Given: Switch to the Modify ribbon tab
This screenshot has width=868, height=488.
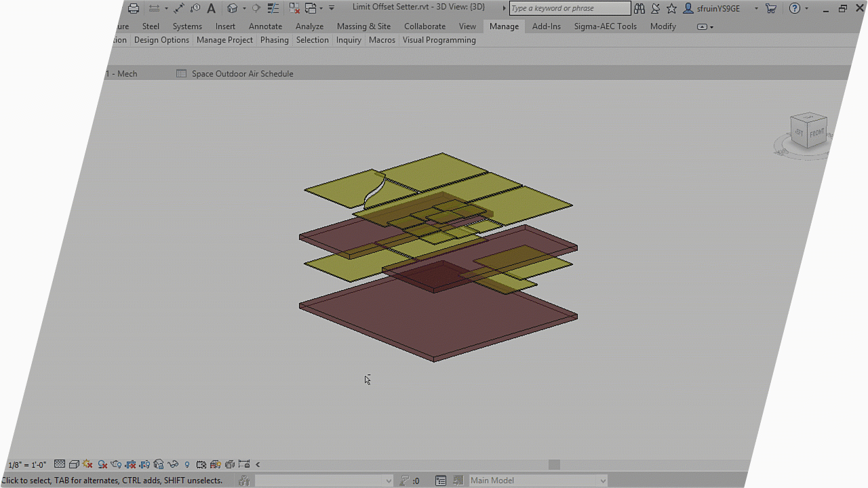Looking at the screenshot, I should 663,26.
